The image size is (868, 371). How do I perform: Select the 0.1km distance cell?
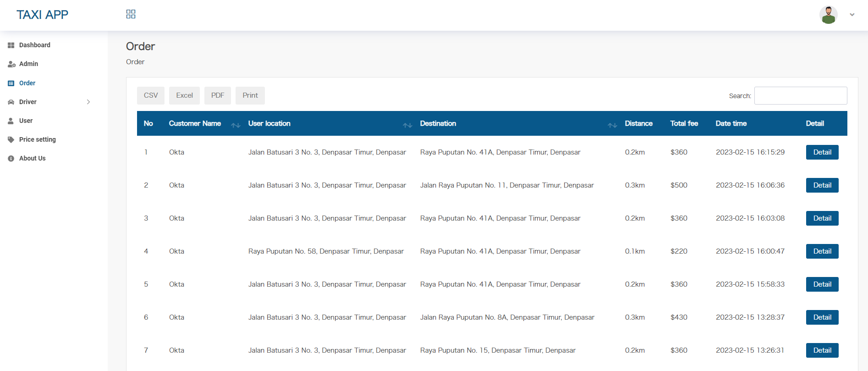635,251
